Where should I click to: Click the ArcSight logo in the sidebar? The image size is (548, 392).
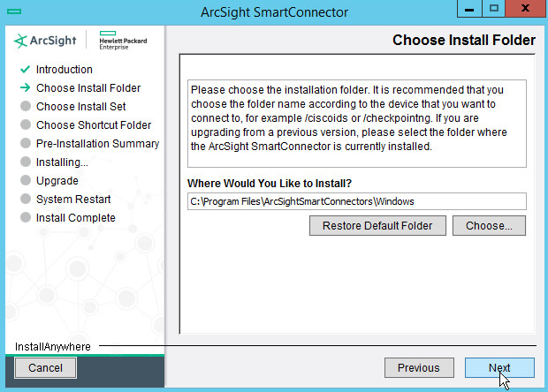[48, 41]
